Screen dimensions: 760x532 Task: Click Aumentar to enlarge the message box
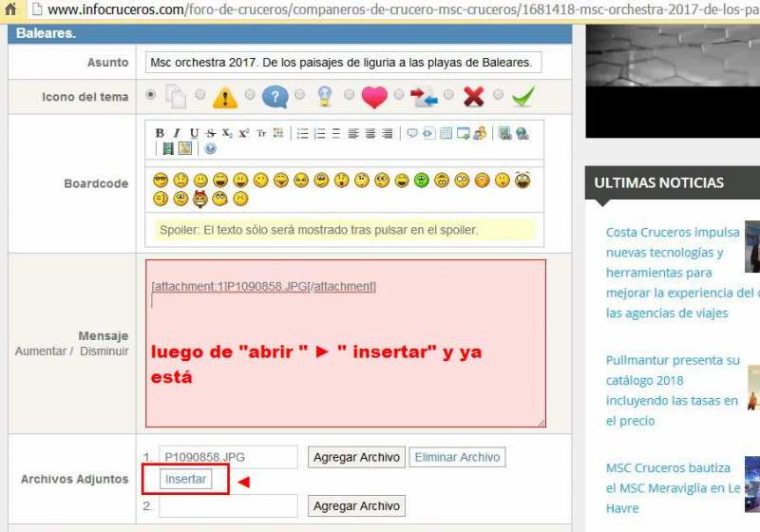(x=40, y=351)
